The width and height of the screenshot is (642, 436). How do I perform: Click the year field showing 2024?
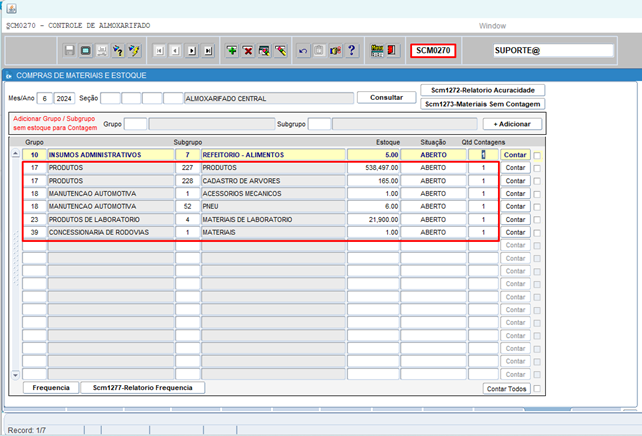pyautogui.click(x=64, y=99)
